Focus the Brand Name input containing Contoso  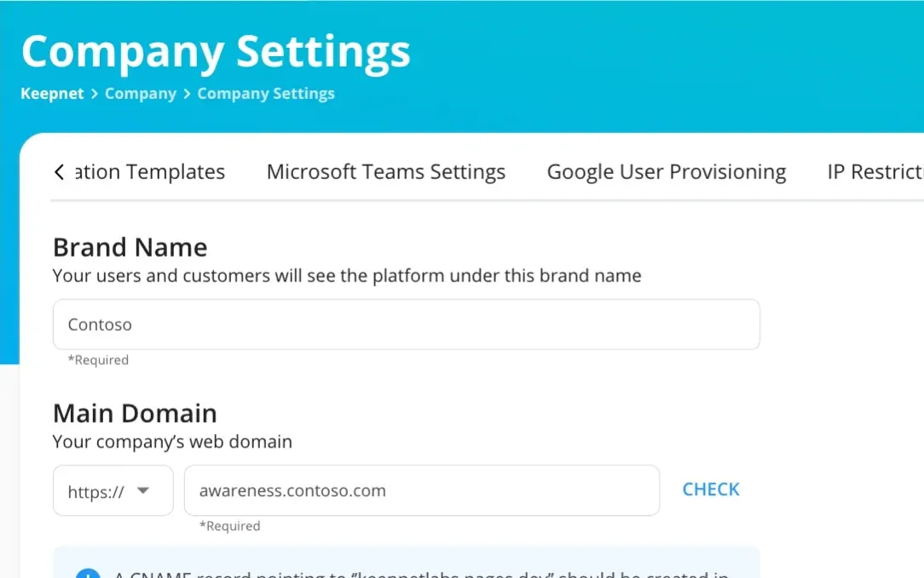coord(407,324)
